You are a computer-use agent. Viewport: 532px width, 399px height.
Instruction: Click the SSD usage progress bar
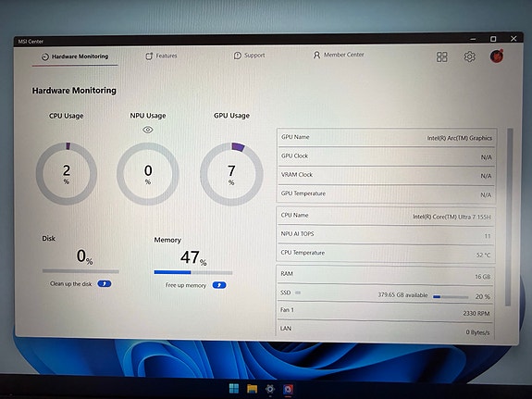click(x=451, y=297)
